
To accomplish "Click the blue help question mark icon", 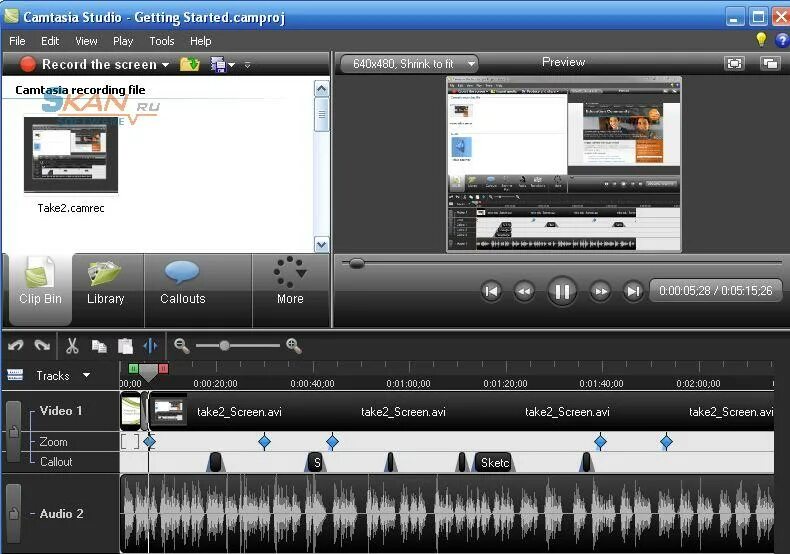I will pyautogui.click(x=782, y=40).
